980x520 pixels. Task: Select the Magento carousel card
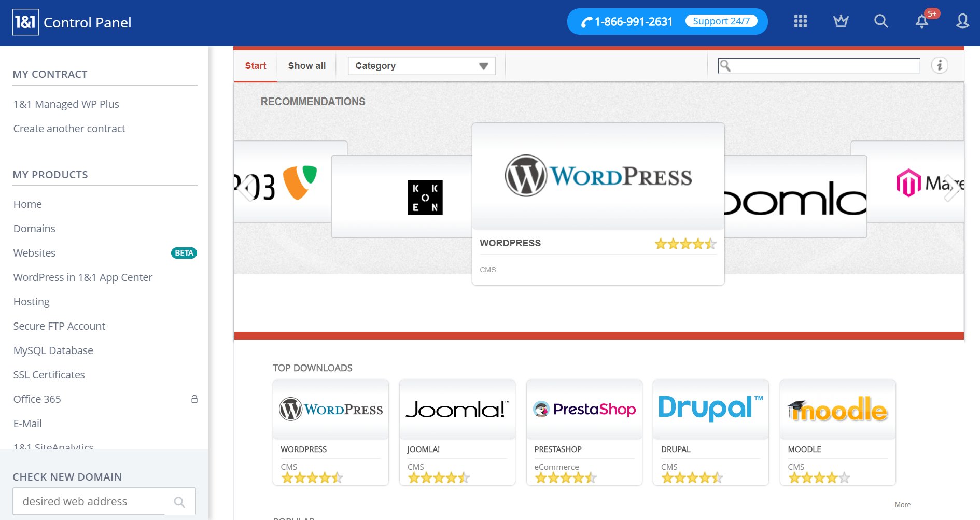coord(916,182)
